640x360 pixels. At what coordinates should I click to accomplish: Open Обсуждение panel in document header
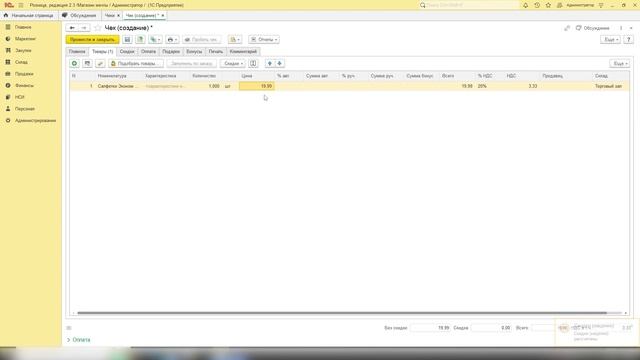tap(593, 28)
